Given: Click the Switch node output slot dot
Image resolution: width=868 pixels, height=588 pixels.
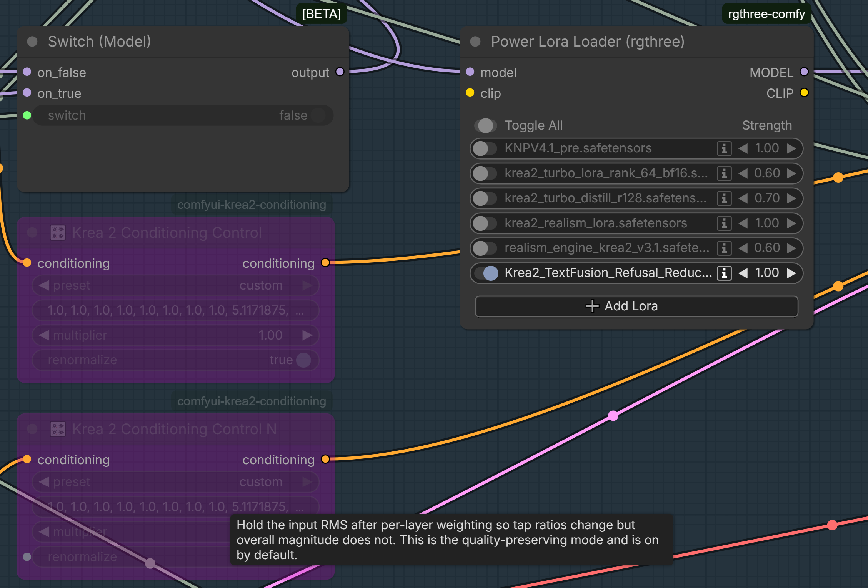Looking at the screenshot, I should coord(340,72).
